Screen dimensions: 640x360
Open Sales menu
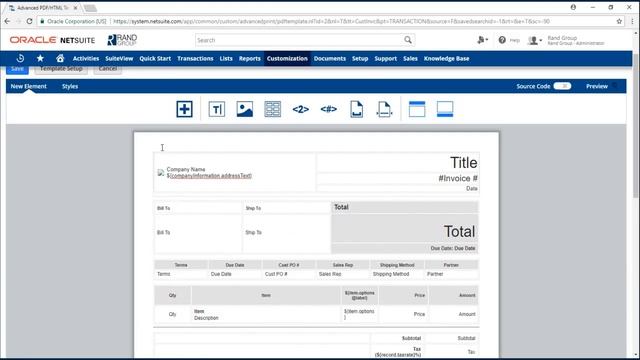click(x=410, y=58)
